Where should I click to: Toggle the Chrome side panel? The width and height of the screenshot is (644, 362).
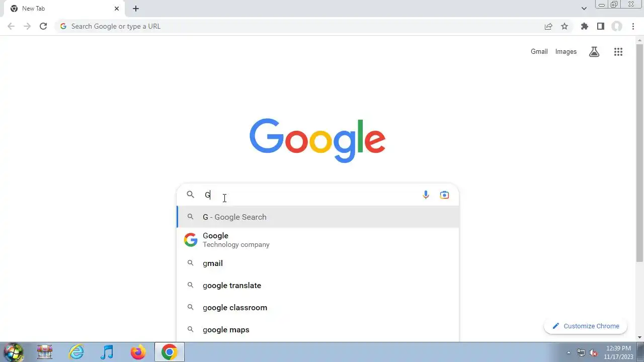tap(600, 26)
